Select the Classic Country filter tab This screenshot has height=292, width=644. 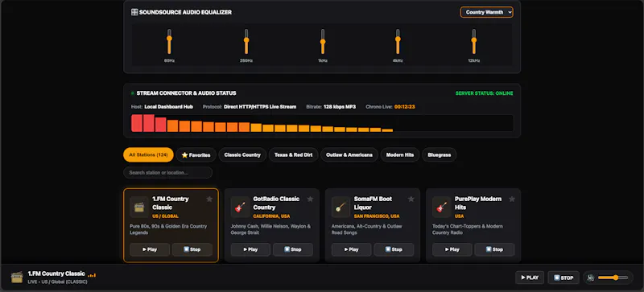pyautogui.click(x=242, y=154)
